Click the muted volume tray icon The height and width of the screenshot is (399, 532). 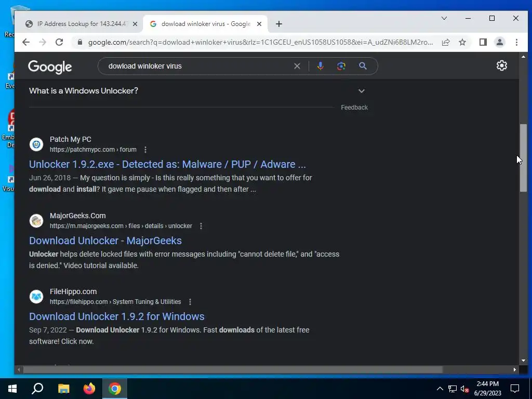pos(464,389)
